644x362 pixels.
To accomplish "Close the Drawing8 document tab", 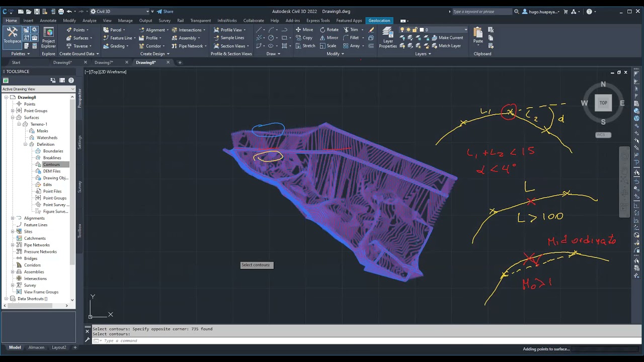I will tap(168, 62).
